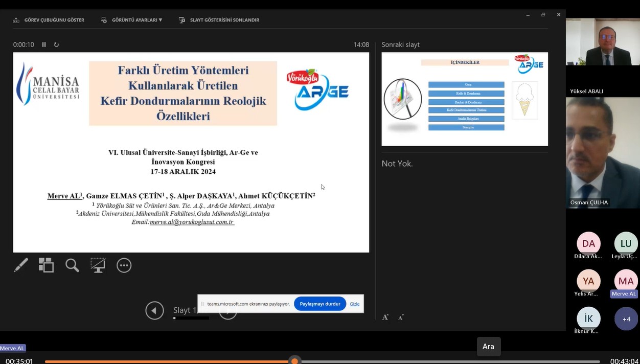Click the Sonraki slayt preview thumbnail
The image size is (640, 364).
[x=465, y=99]
